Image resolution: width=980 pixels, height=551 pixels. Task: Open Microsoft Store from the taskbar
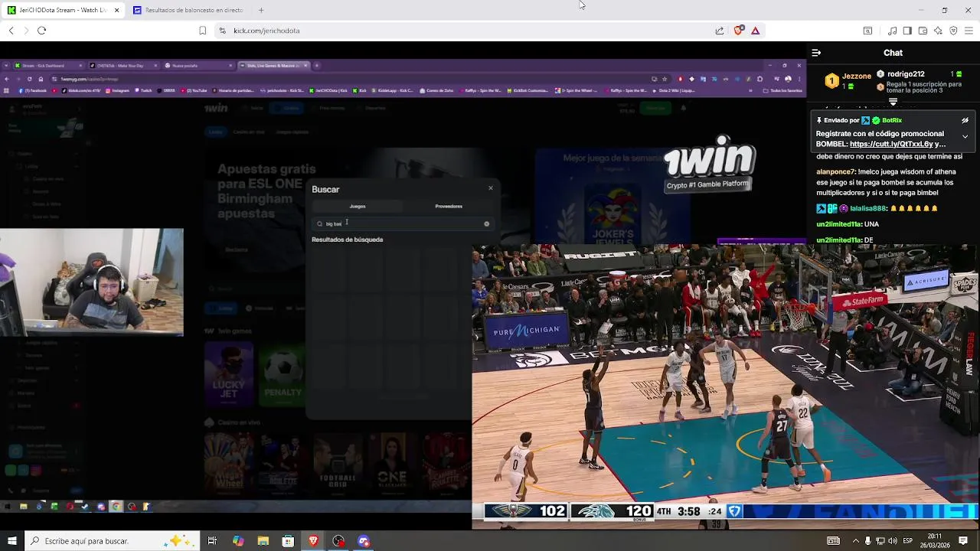pyautogui.click(x=288, y=541)
